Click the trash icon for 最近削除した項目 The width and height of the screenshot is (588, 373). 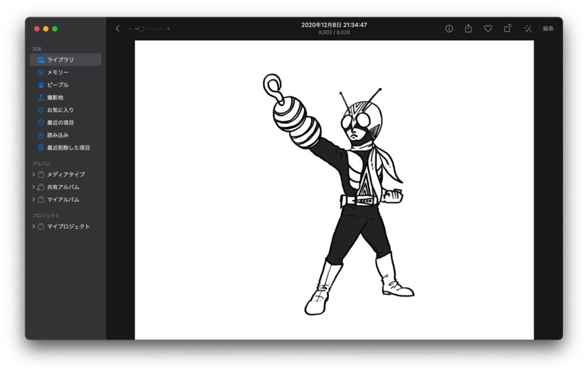(41, 148)
